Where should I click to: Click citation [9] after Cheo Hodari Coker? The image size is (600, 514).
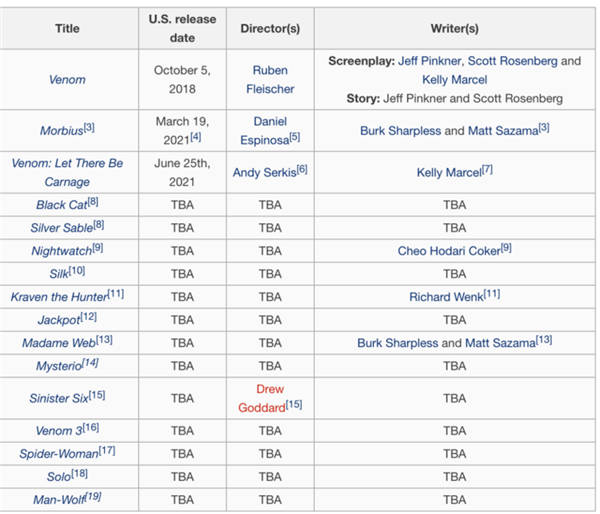(x=507, y=247)
